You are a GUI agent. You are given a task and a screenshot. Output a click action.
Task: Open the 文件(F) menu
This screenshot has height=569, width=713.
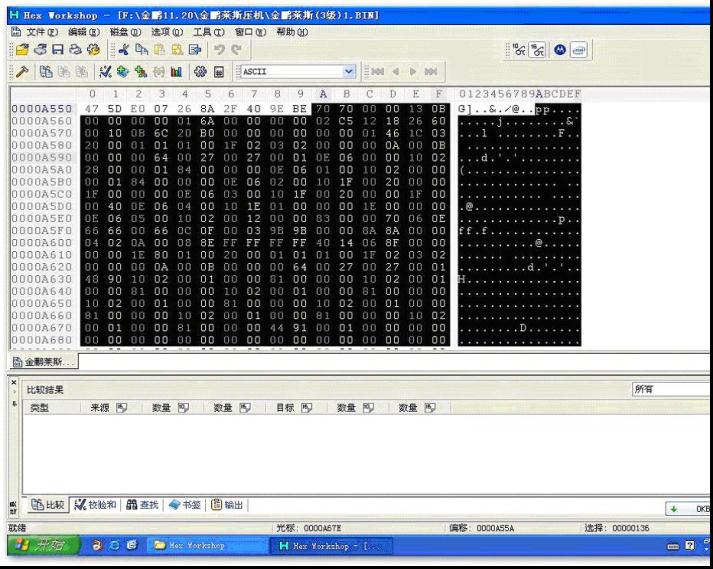[42, 32]
